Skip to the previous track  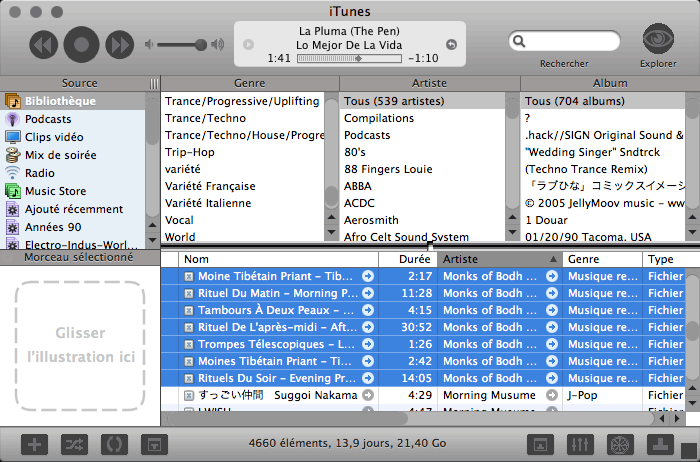click(x=43, y=44)
